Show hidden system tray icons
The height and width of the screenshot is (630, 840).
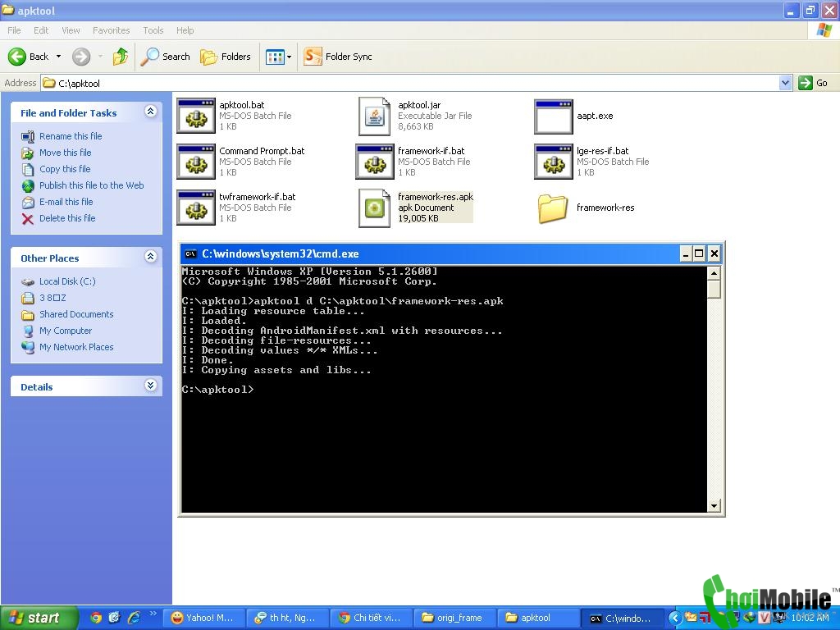pyautogui.click(x=674, y=619)
